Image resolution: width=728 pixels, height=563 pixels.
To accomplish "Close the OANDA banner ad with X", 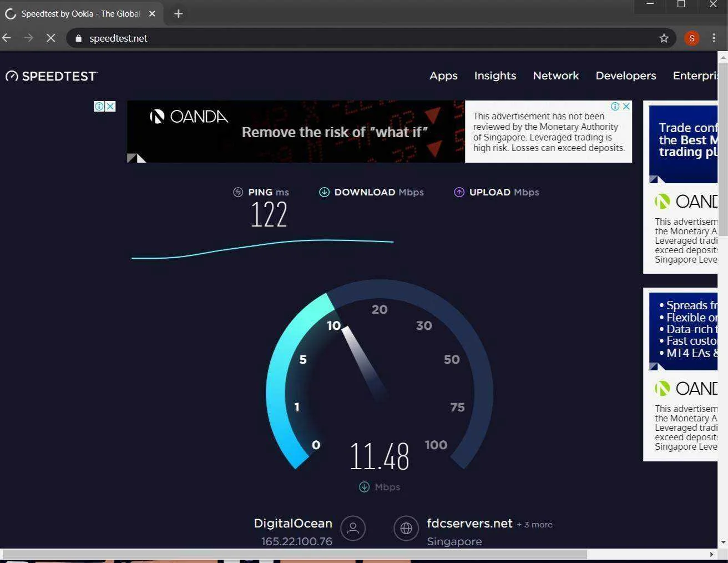I will pos(626,106).
